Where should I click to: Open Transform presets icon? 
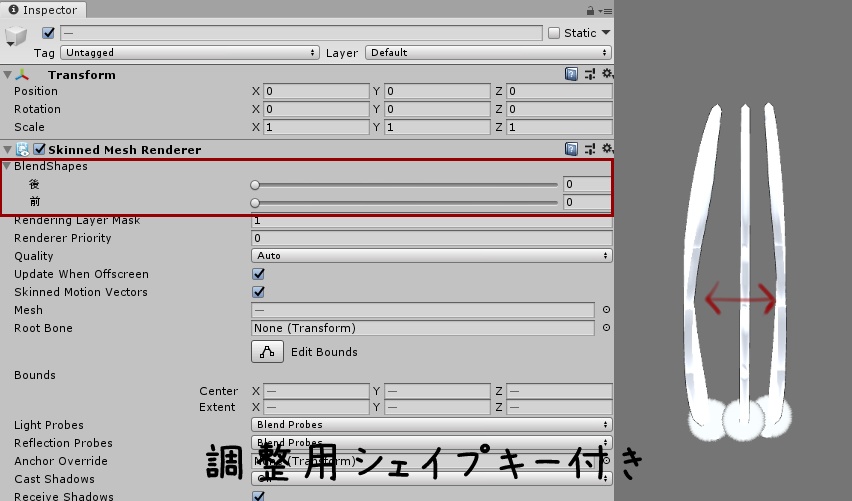click(x=590, y=74)
